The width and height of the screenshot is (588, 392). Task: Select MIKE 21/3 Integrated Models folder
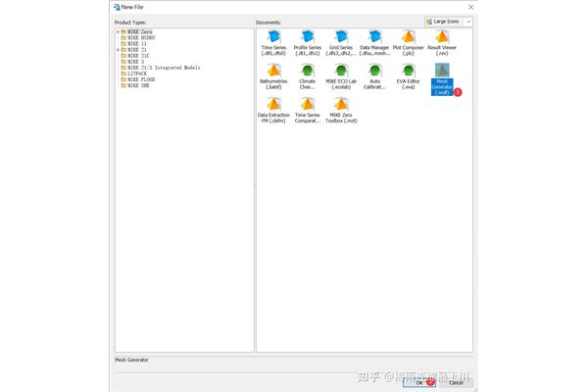[x=161, y=68]
